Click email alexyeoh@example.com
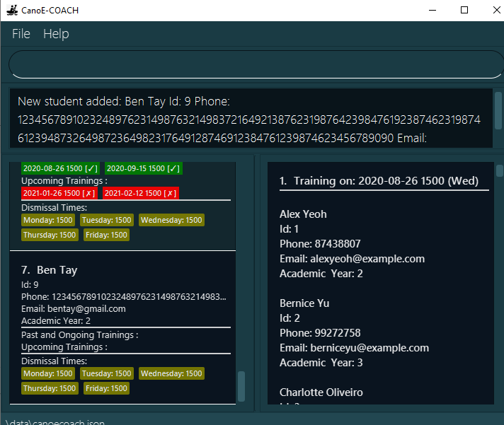 coord(352,259)
